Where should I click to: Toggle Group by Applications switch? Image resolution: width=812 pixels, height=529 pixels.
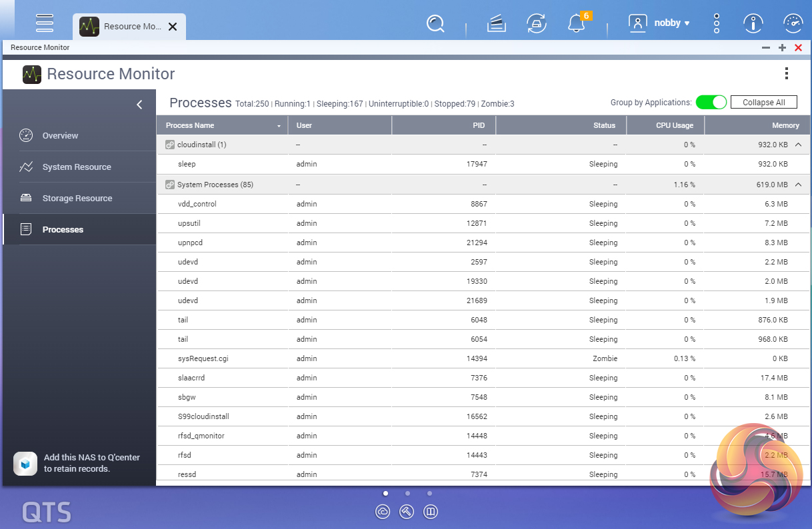pyautogui.click(x=711, y=103)
